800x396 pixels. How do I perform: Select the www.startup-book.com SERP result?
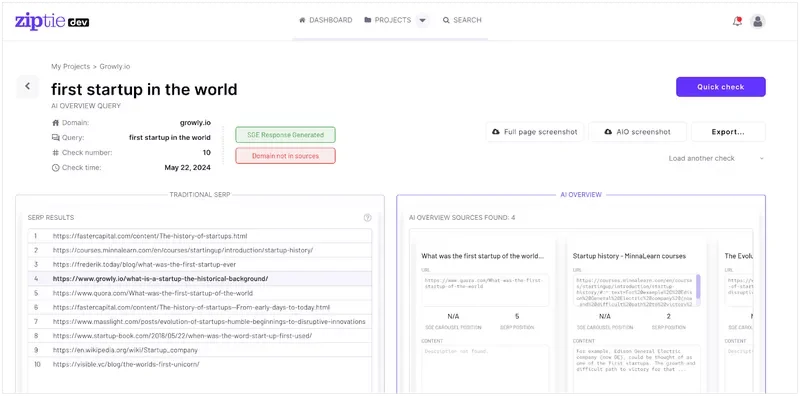click(x=200, y=336)
